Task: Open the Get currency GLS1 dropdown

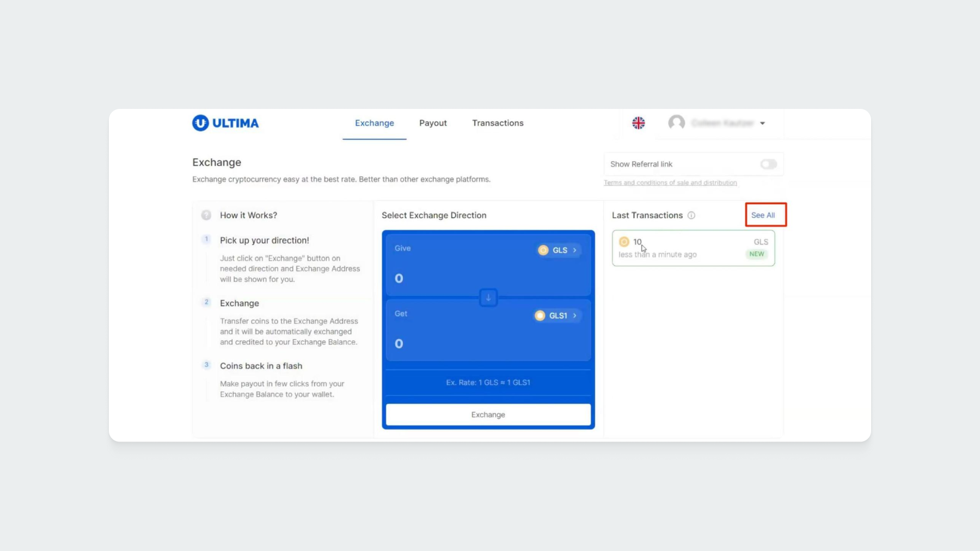Action: 558,316
